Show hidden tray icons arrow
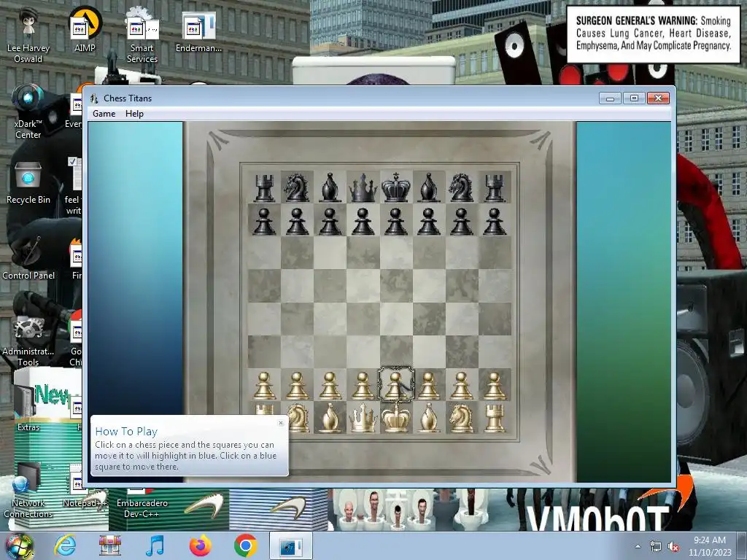 pos(638,546)
